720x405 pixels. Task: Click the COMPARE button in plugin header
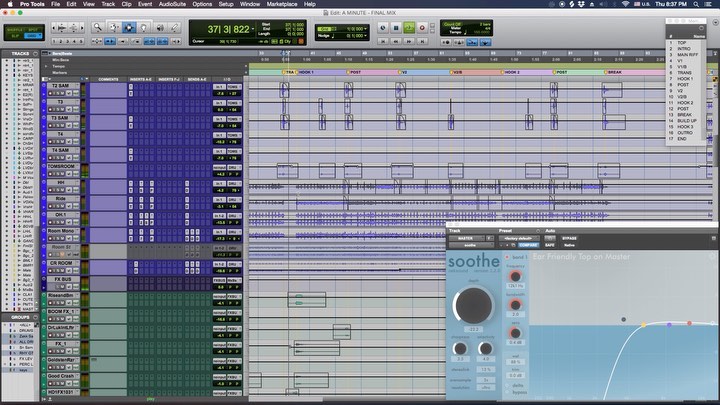coord(528,245)
